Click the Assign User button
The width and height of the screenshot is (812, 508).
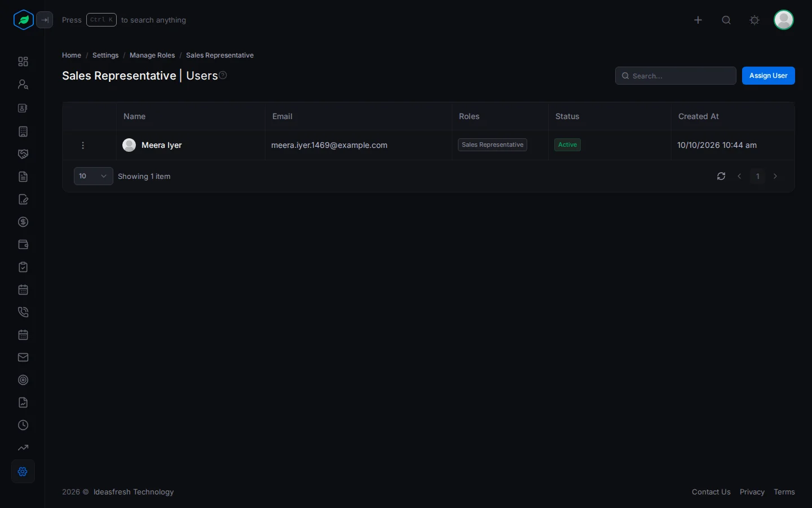coord(769,76)
